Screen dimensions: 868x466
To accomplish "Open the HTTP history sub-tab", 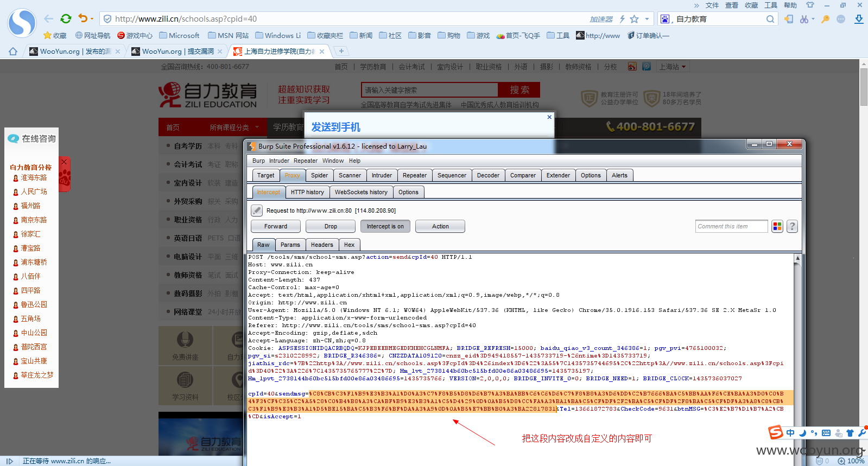I will [307, 192].
